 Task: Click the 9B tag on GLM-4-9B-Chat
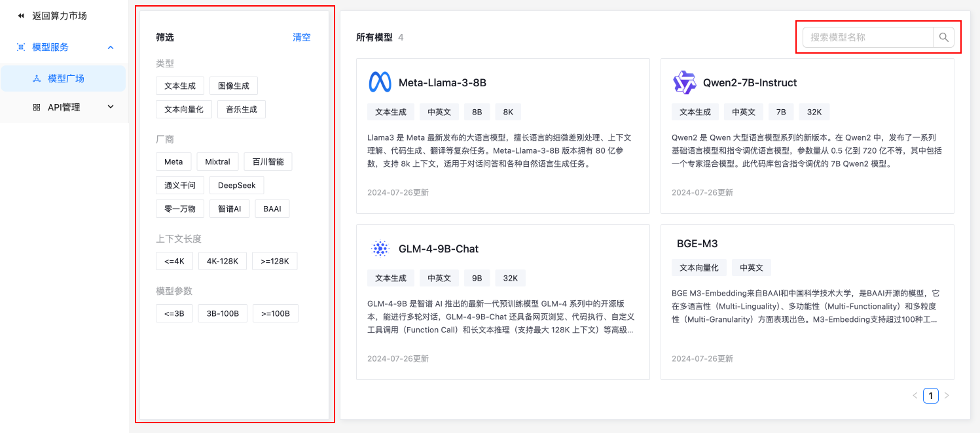(477, 278)
